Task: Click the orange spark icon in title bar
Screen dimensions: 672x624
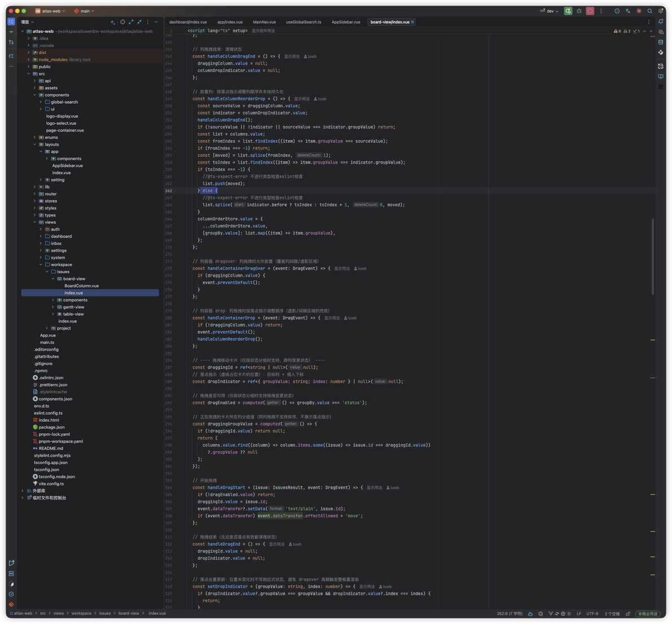Action: point(639,11)
